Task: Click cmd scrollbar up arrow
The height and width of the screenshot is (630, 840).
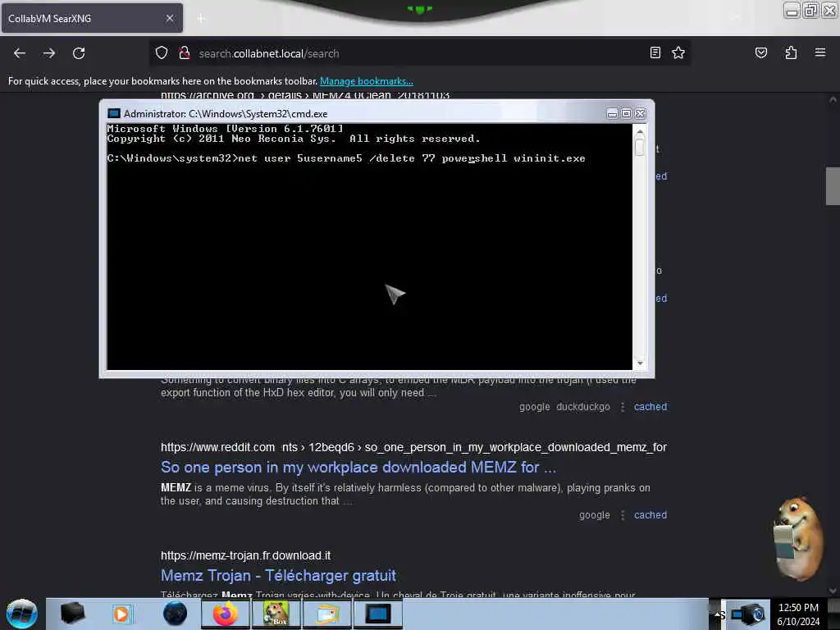Action: click(x=640, y=130)
